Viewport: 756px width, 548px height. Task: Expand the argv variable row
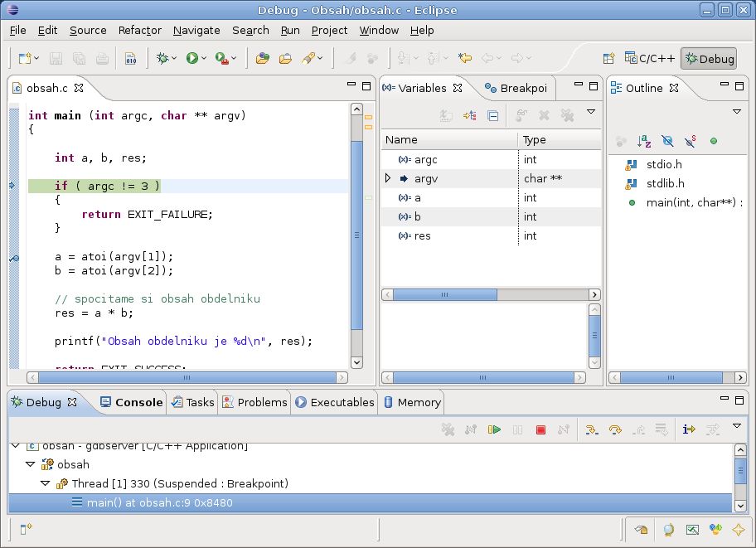388,178
